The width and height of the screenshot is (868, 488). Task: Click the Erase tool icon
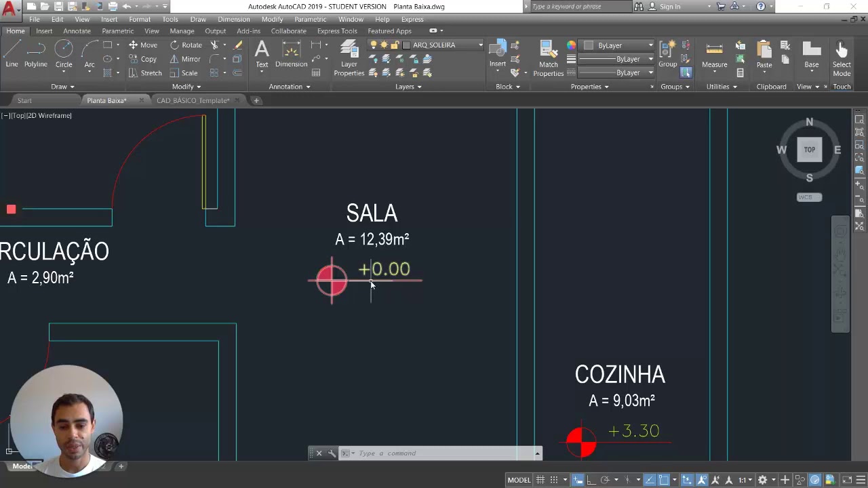point(238,45)
